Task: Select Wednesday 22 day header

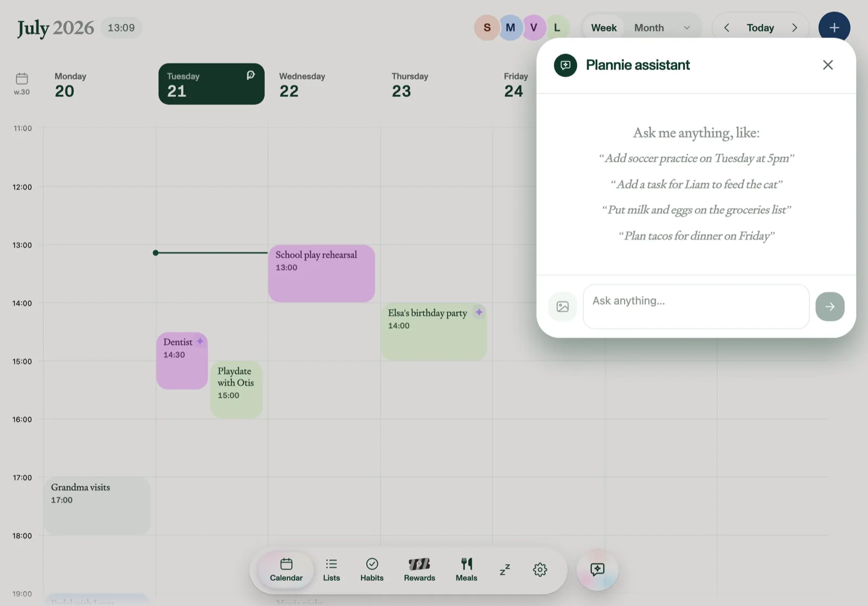Action: [x=302, y=85]
